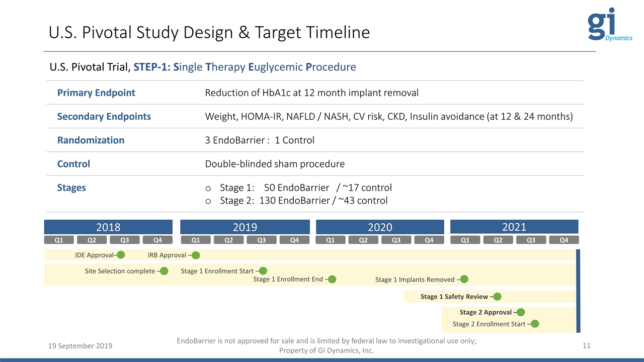Click the Stage 2 Approval milestone dot
This screenshot has width=644, height=362.
pos(521,312)
